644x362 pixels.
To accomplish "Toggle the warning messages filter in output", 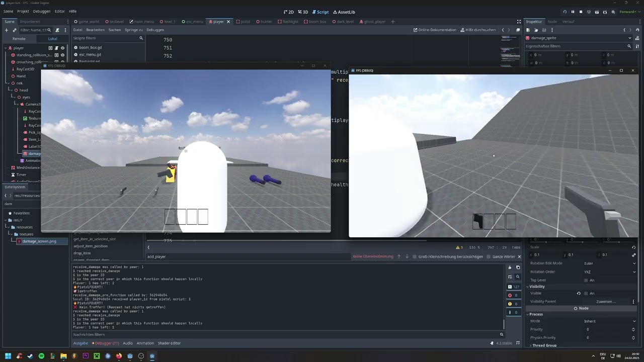I will tap(514, 304).
